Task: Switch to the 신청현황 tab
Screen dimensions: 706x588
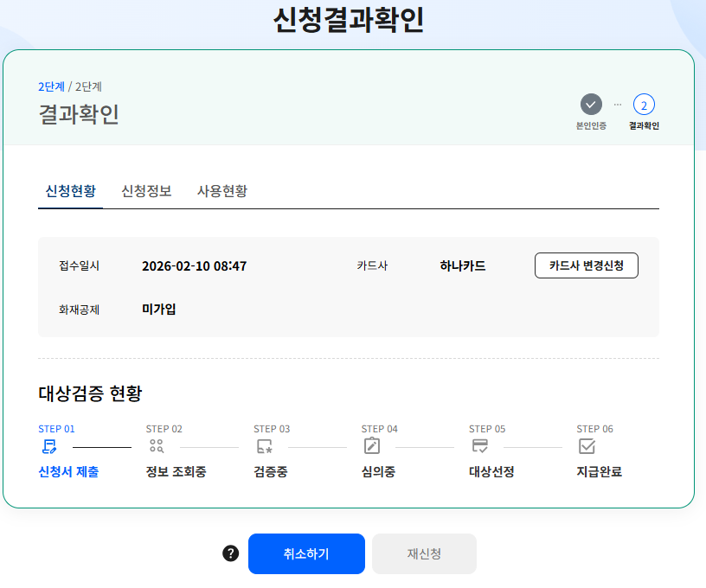Action: [x=71, y=191]
